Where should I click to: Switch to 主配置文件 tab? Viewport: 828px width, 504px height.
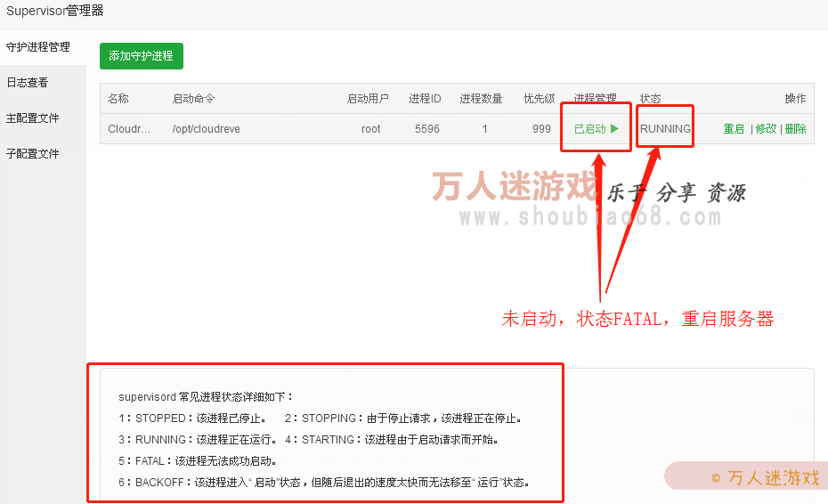point(33,118)
